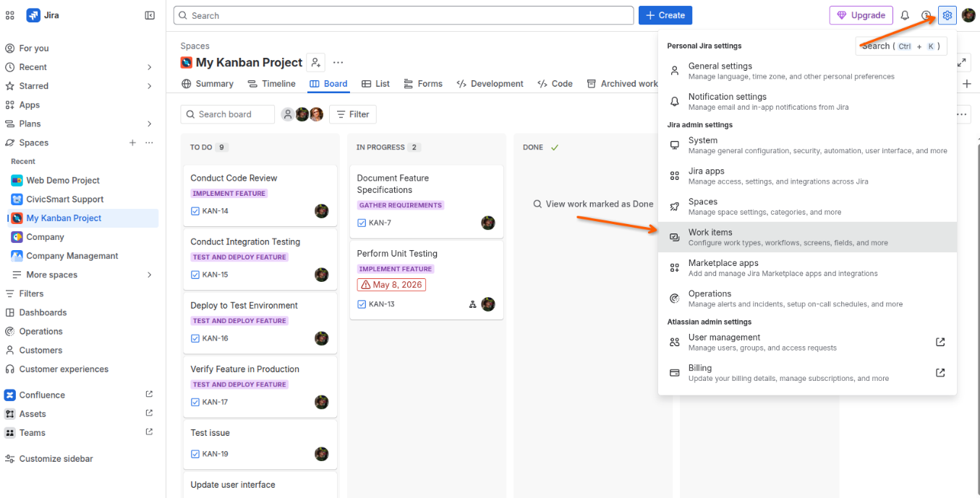Viewport: 980px width, 498px height.
Task: Click the child items icon on KAN-13 card
Action: pos(472,304)
